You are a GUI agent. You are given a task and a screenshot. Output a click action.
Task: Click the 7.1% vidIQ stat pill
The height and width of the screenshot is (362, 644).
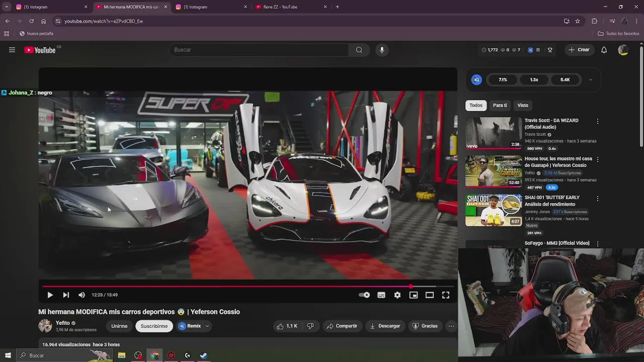click(x=503, y=80)
